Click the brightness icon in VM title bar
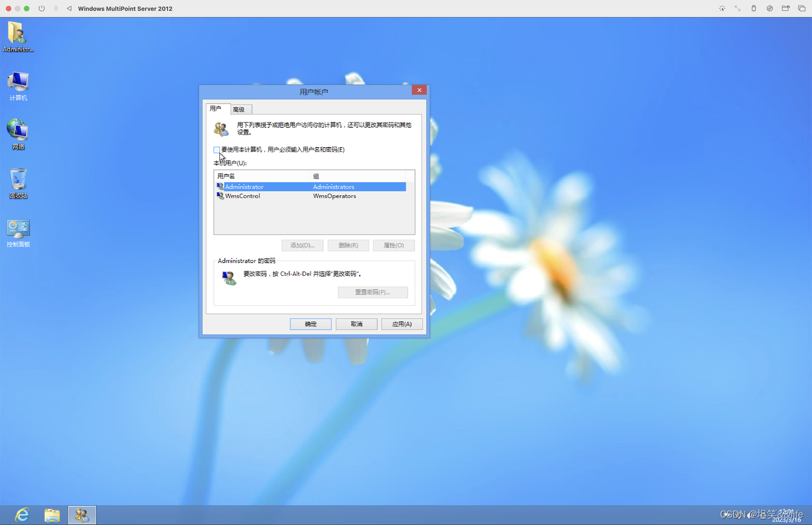This screenshot has height=525, width=812. point(722,8)
